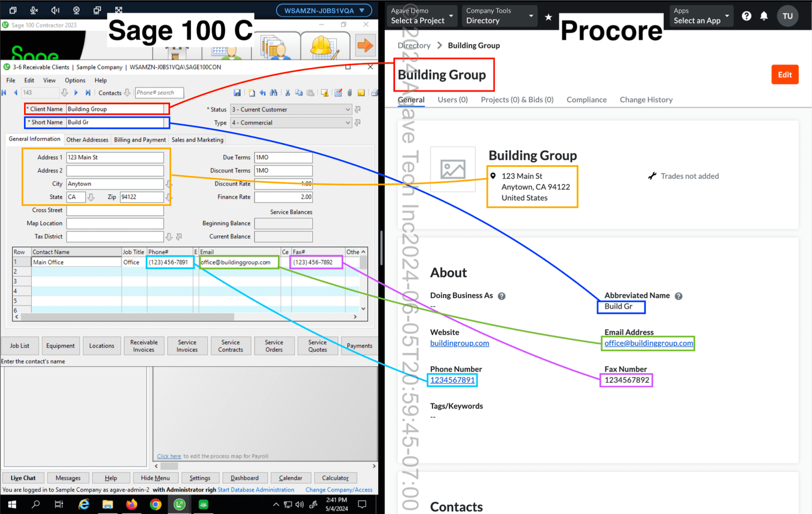Click the paperclip attachment icon in Sage toolbar

[x=350, y=92]
